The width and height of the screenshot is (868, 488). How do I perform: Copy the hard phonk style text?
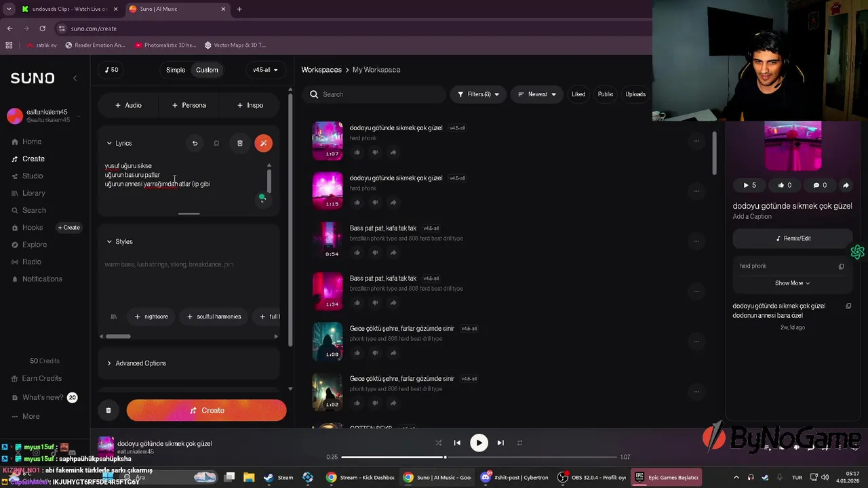point(841,266)
